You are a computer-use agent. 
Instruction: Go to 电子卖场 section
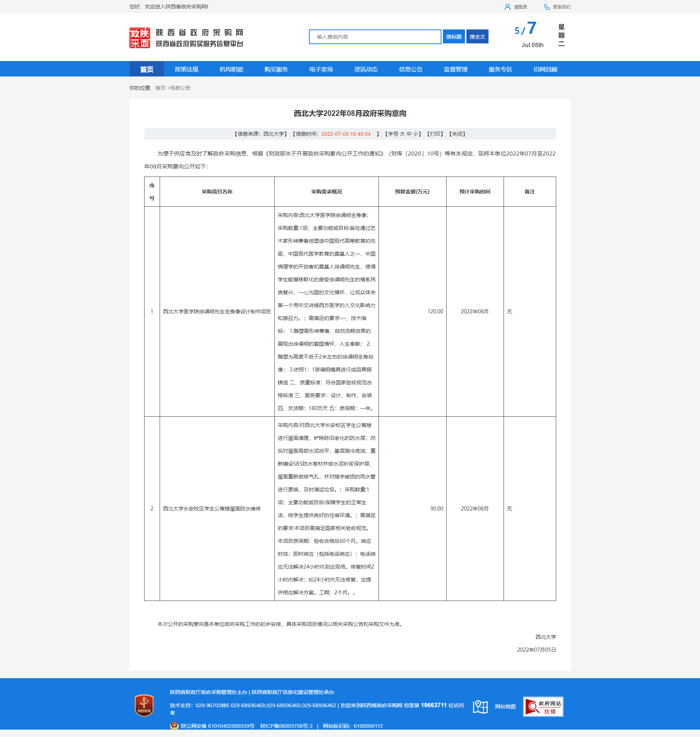click(x=320, y=70)
